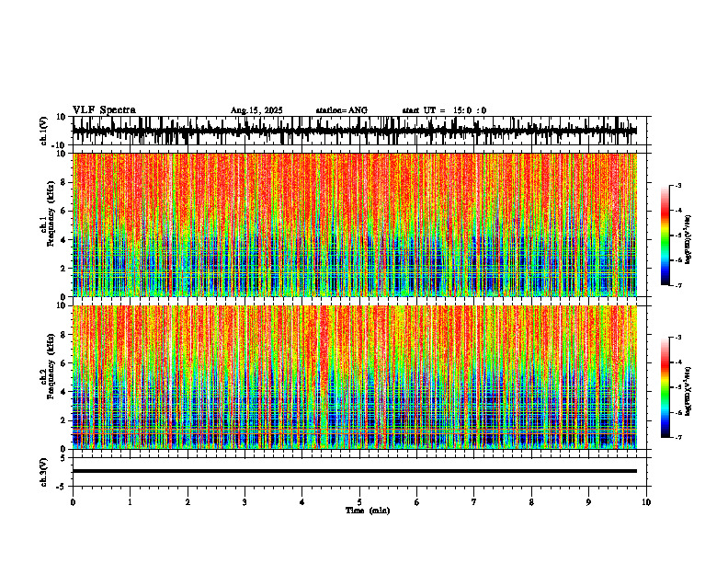The image size is (728, 563).
Task: Click the "-7" label below ch.2 color bar
Action: pos(677,437)
